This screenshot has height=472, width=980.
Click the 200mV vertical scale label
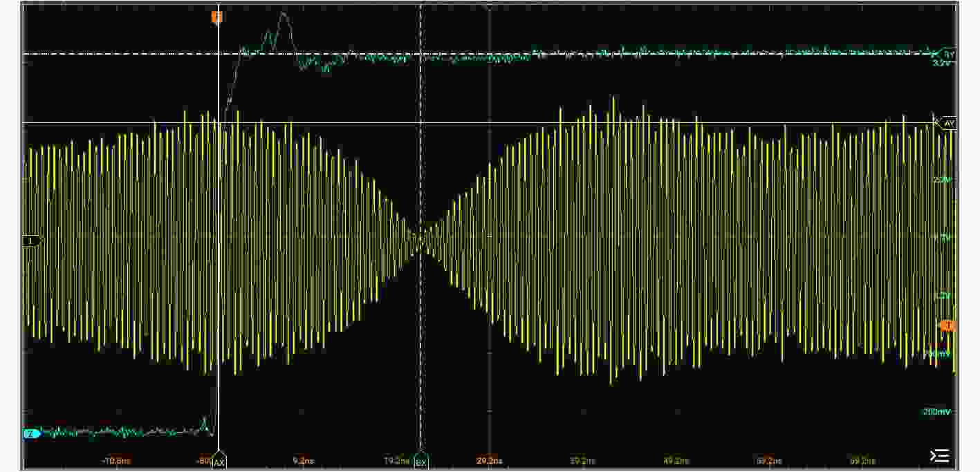(x=937, y=412)
